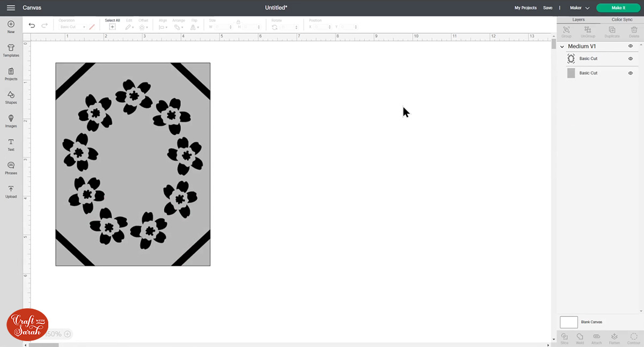This screenshot has width=644, height=347.
Task: Open the Align dropdown
Action: coord(163,27)
